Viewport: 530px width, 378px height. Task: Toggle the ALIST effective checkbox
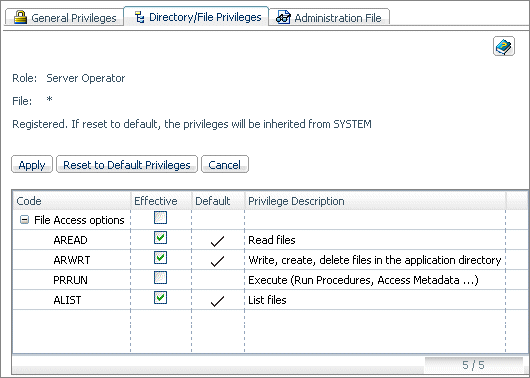click(160, 298)
